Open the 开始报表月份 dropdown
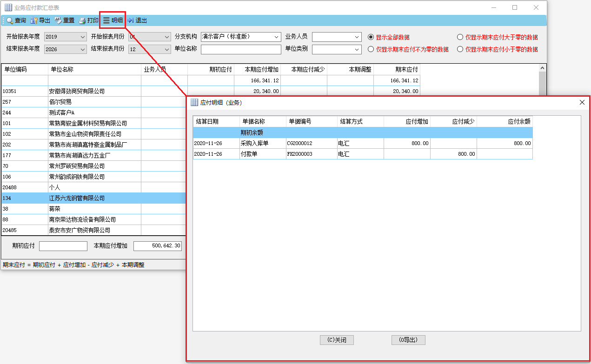Screen dimensions: 591x364 pos(150,37)
